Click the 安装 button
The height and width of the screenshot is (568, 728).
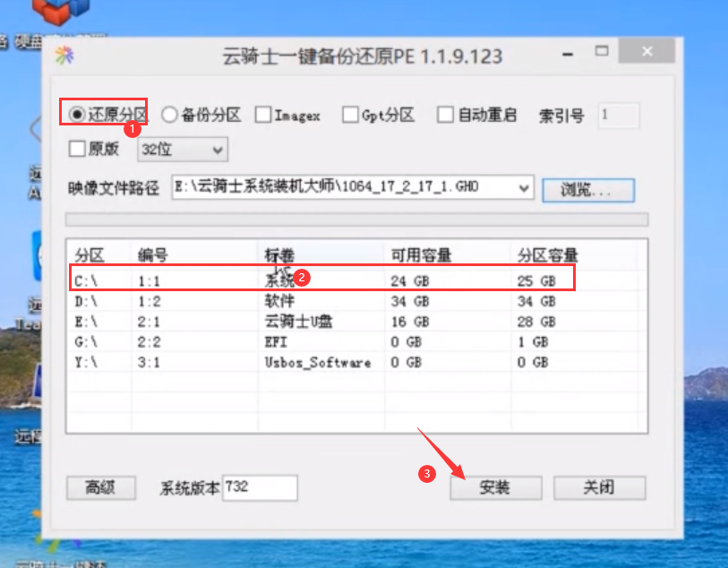tap(495, 488)
